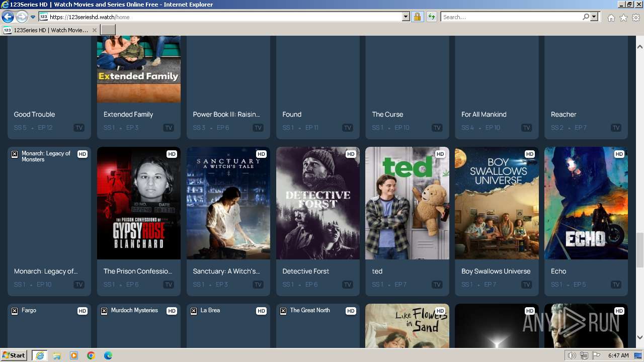Open the browser Home icon
This screenshot has height=362, width=644.
click(x=611, y=18)
